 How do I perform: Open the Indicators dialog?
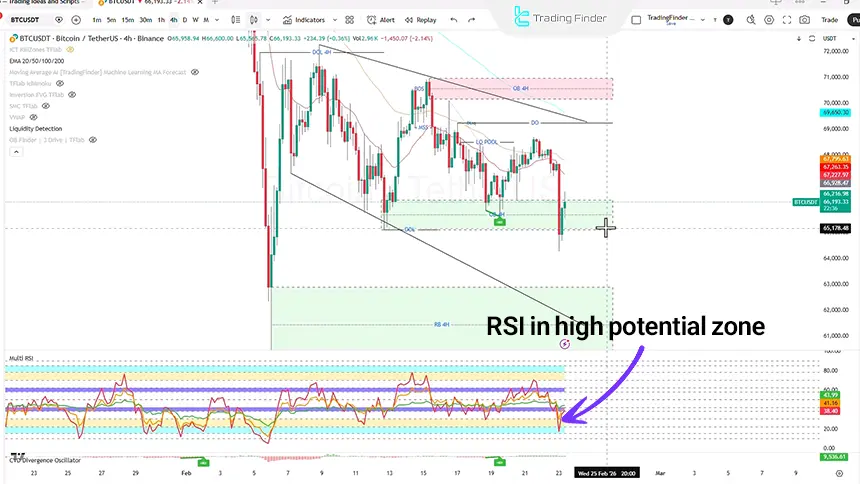(304, 20)
